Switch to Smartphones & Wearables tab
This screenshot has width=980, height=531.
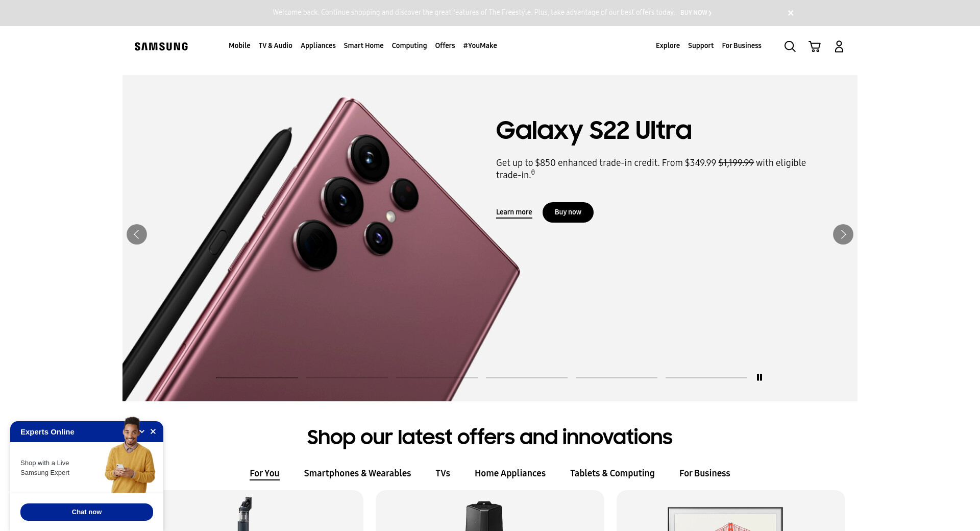point(357,473)
